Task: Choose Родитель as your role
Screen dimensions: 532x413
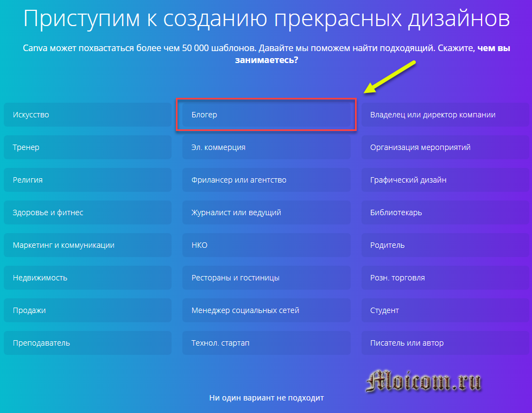Action: coord(445,245)
